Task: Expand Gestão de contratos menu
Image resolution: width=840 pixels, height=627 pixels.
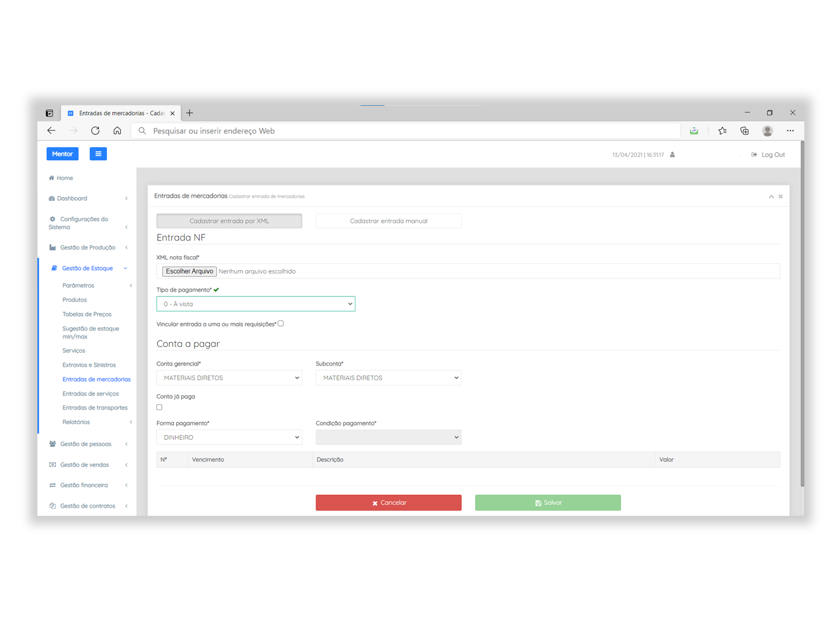Action: [x=88, y=506]
